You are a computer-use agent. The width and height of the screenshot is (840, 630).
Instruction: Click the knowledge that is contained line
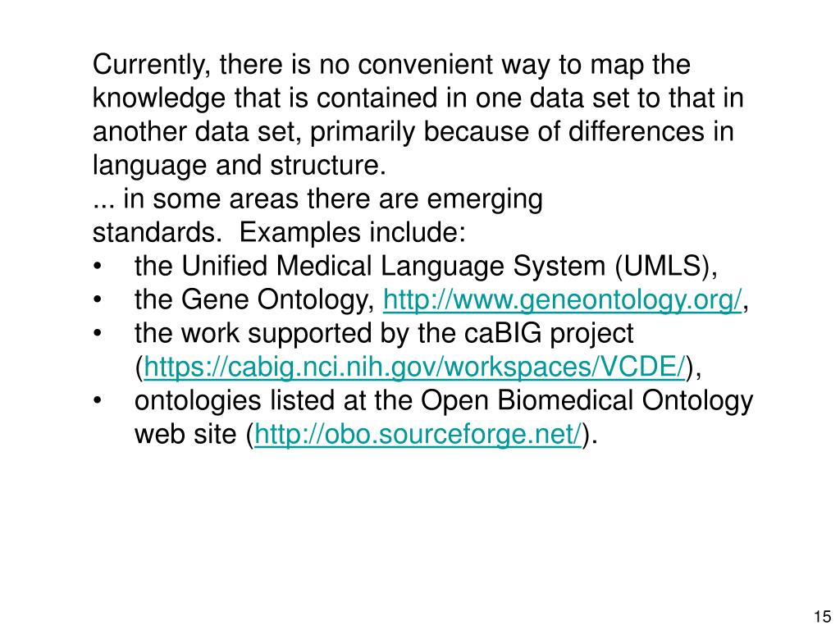pyautogui.click(x=418, y=98)
